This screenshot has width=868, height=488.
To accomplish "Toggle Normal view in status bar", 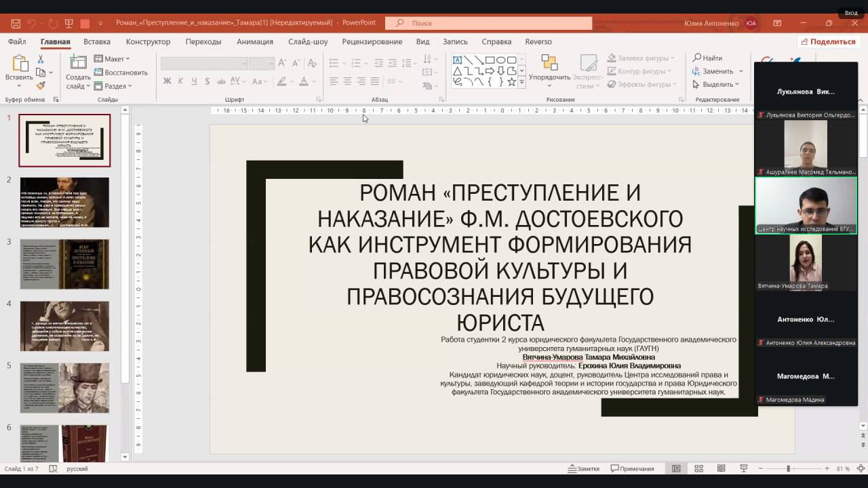I will pos(676,468).
